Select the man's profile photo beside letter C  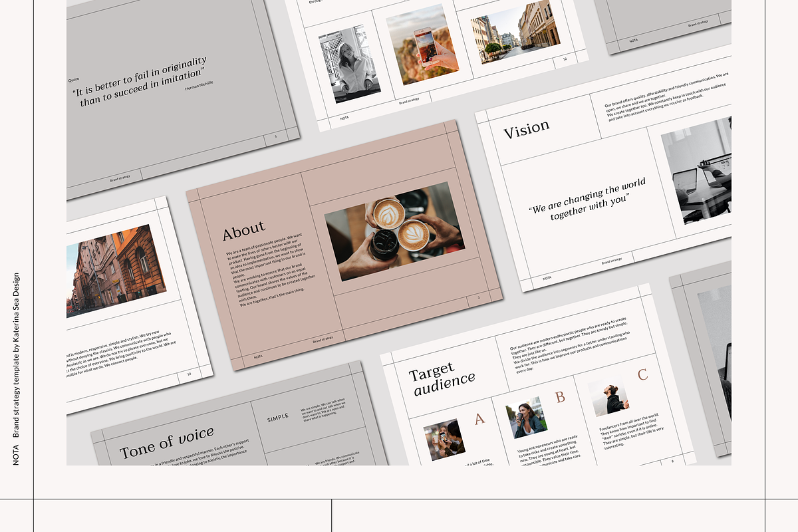(x=608, y=396)
